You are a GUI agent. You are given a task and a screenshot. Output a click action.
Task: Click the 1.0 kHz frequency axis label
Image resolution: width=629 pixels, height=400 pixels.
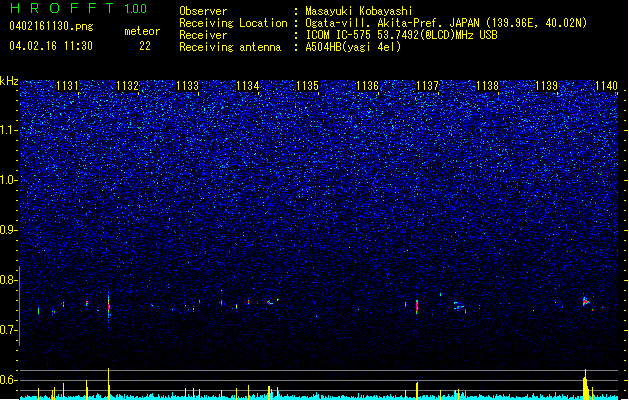(x=9, y=180)
